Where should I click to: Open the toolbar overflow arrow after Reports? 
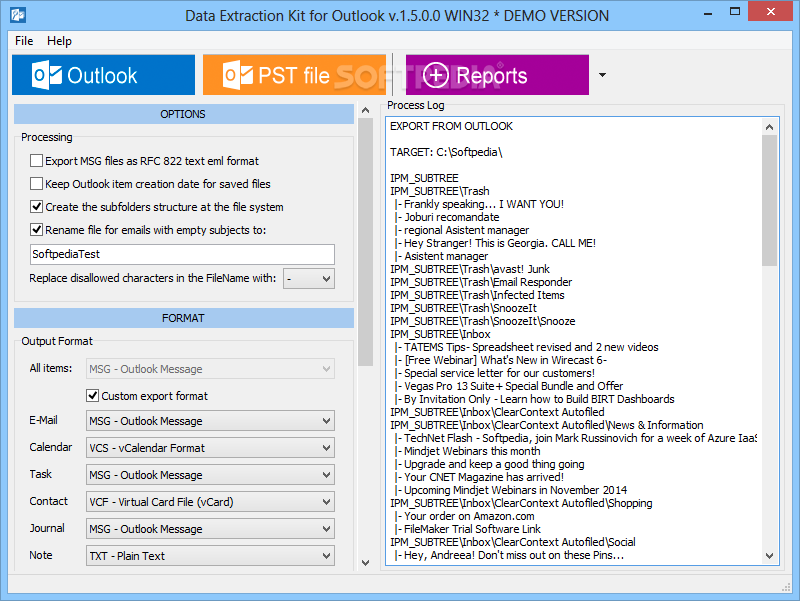click(x=603, y=75)
